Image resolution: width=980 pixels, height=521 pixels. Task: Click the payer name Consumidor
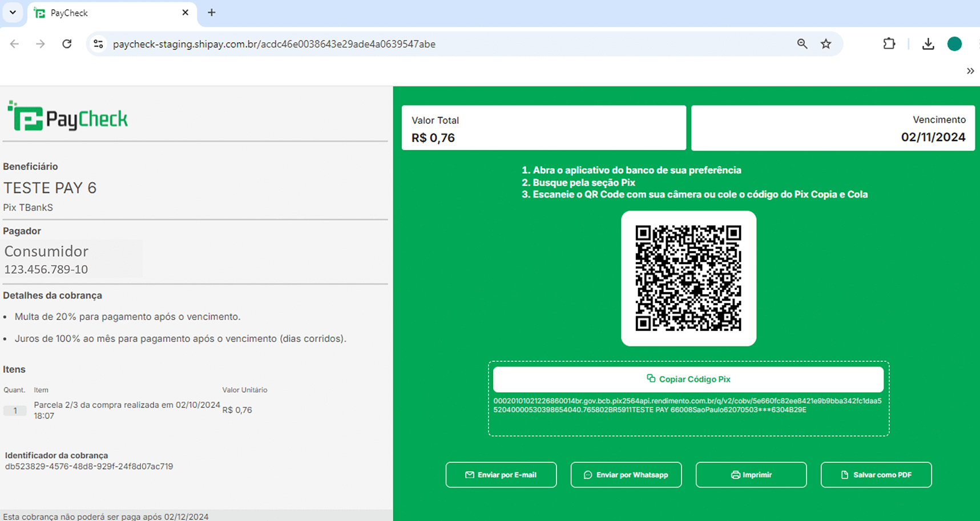(46, 252)
